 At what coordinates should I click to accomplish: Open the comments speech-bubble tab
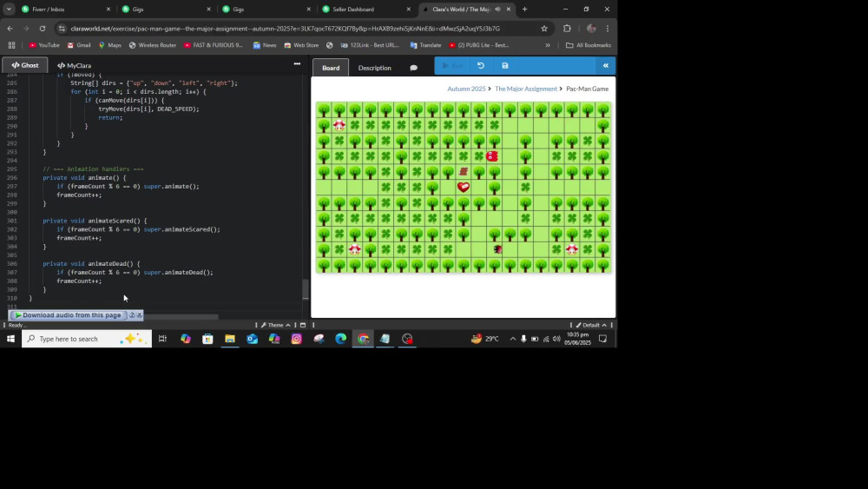coord(413,68)
